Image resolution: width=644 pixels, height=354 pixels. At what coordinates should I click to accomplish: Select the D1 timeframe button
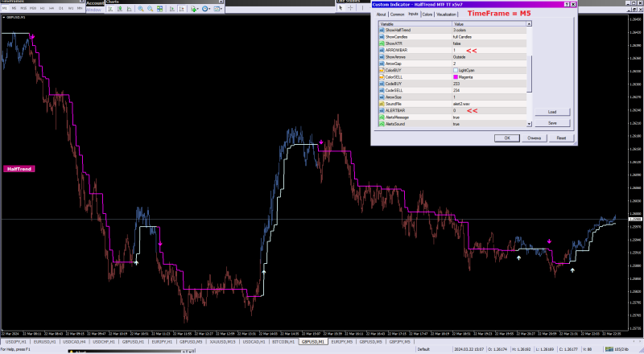[x=61, y=8]
